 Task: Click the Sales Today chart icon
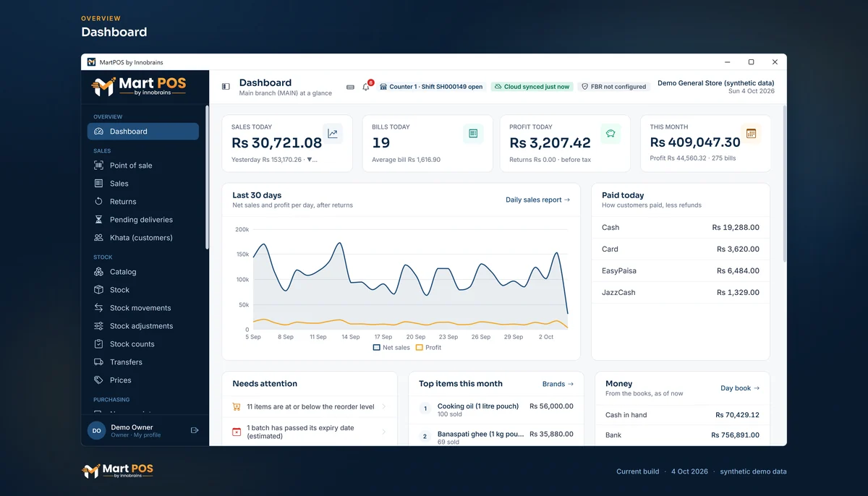333,133
